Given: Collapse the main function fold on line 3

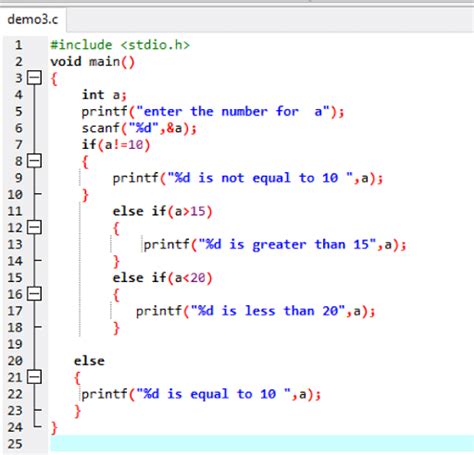Looking at the screenshot, I should (x=34, y=78).
